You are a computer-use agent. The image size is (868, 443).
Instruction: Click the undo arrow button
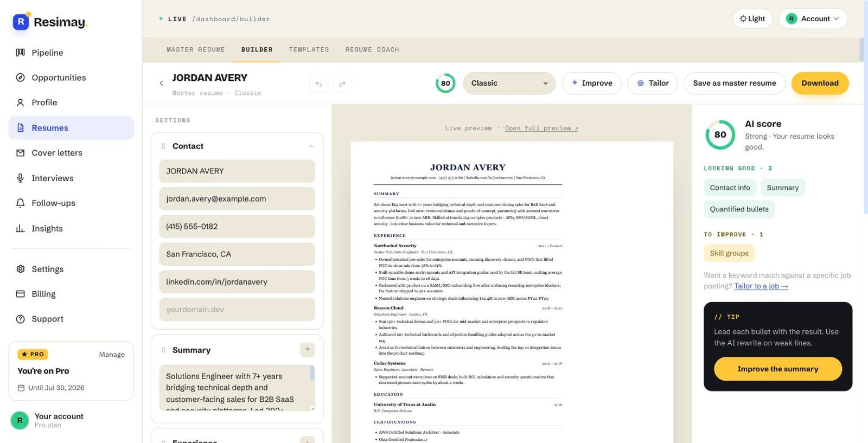319,84
